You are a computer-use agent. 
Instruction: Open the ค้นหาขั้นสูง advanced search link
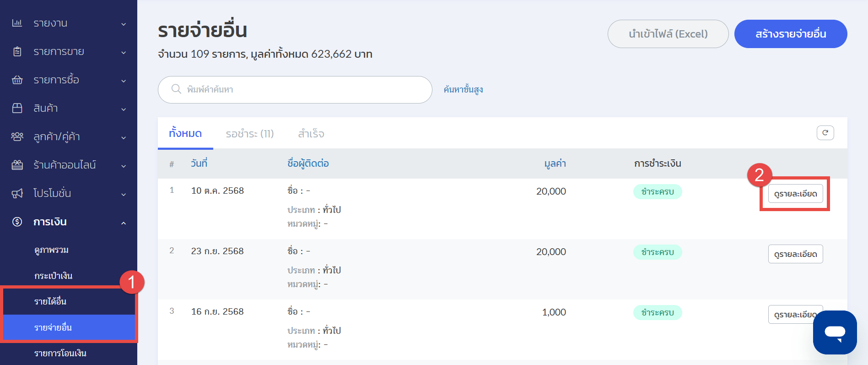(463, 89)
